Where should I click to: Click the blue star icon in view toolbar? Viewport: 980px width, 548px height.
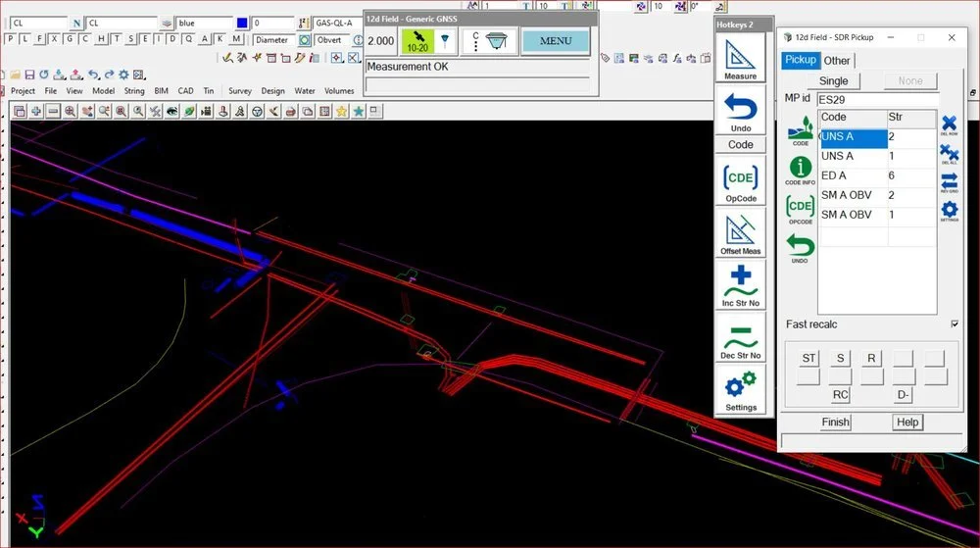coord(358,111)
